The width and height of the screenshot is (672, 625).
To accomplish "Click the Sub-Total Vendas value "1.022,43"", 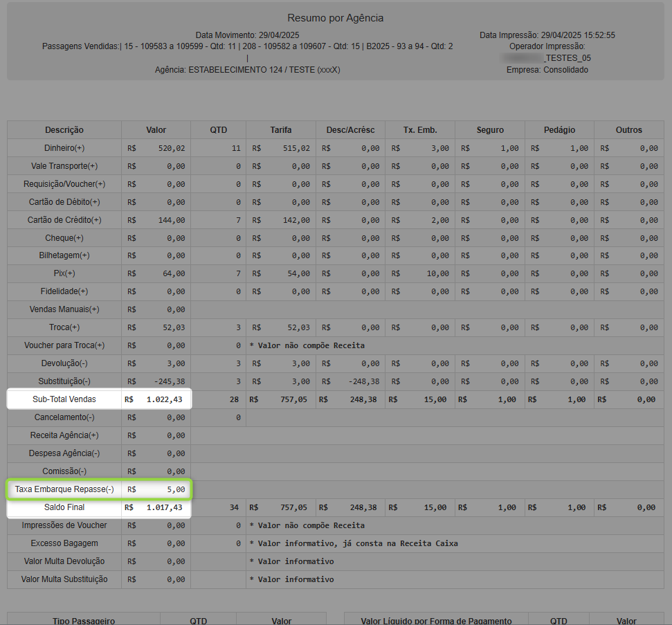I will pos(164,399).
